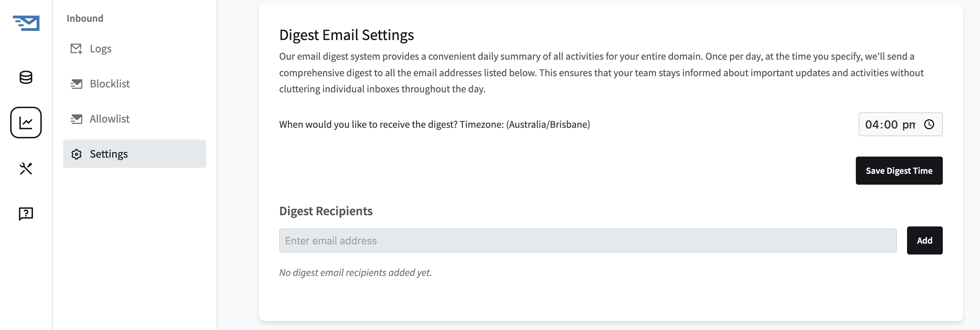Image resolution: width=980 pixels, height=330 pixels.
Task: Open the crossed tools sidebar icon
Action: (26, 168)
